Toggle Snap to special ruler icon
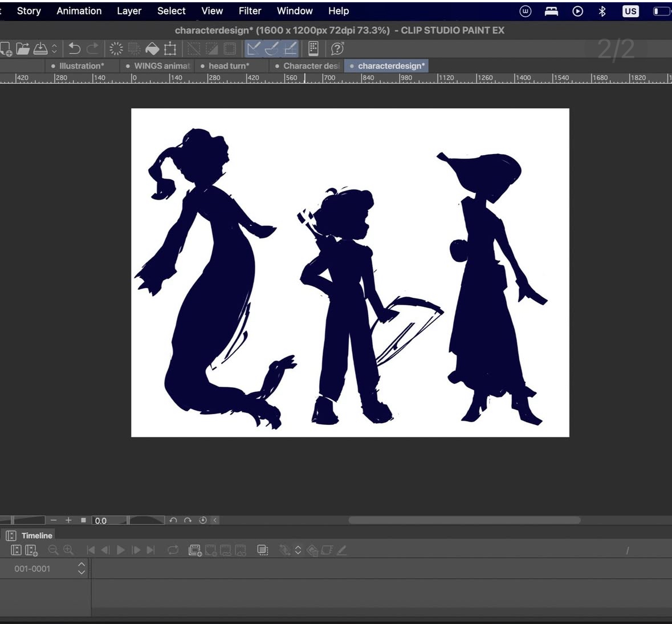672x624 pixels. coord(272,49)
